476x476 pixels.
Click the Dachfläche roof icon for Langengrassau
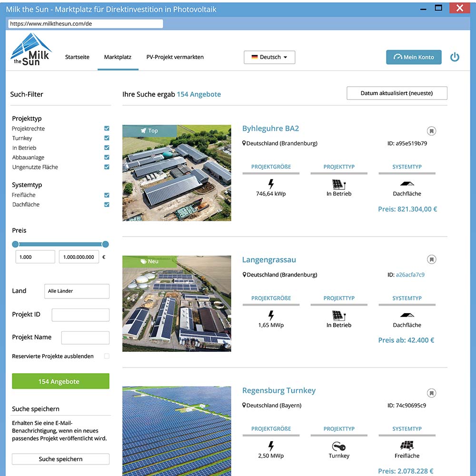pyautogui.click(x=407, y=315)
